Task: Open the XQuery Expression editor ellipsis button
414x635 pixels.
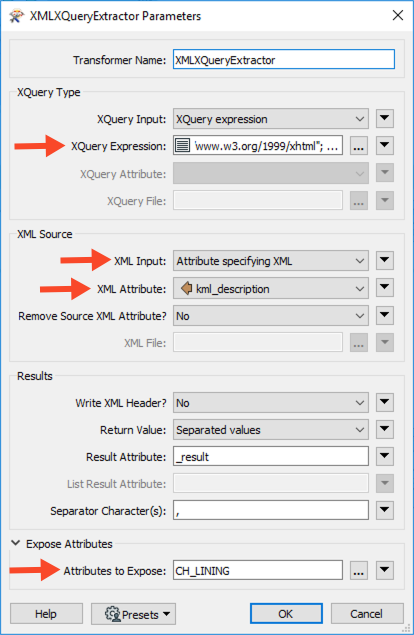Action: click(359, 146)
